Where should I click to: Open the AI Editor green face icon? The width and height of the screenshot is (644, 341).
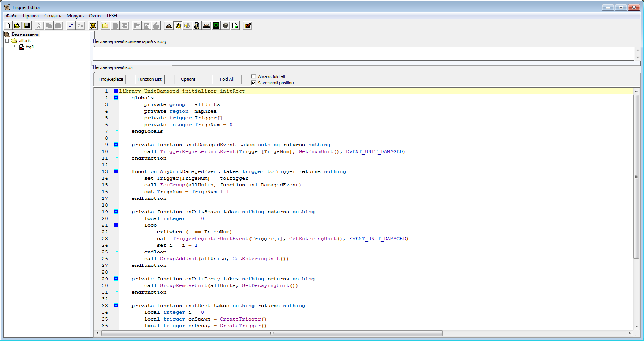click(216, 26)
